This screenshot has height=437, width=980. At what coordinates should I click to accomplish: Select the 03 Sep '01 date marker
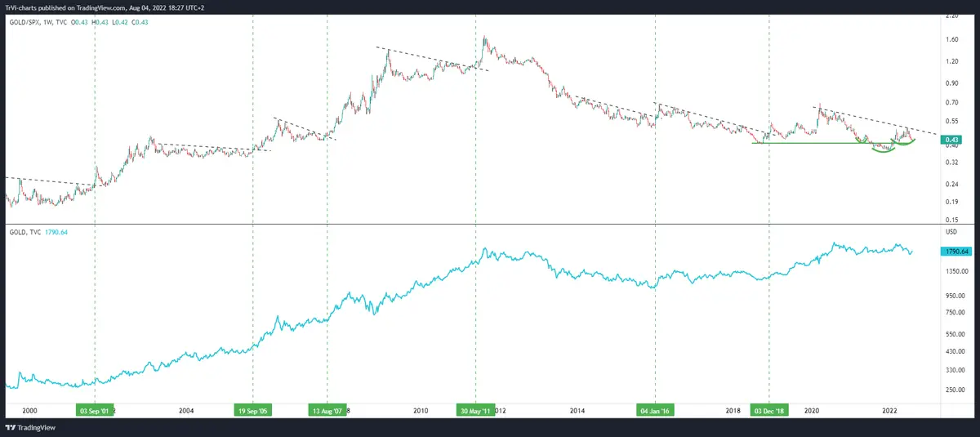point(95,411)
